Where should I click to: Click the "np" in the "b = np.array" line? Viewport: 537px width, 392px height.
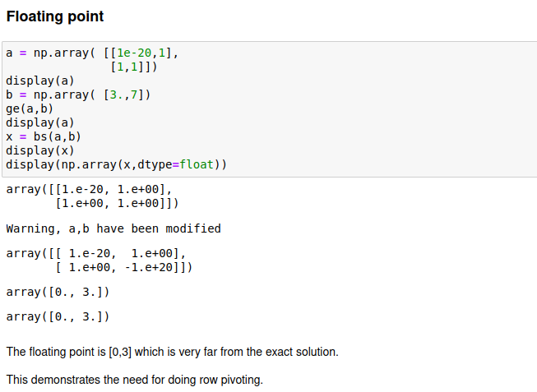click(x=40, y=95)
